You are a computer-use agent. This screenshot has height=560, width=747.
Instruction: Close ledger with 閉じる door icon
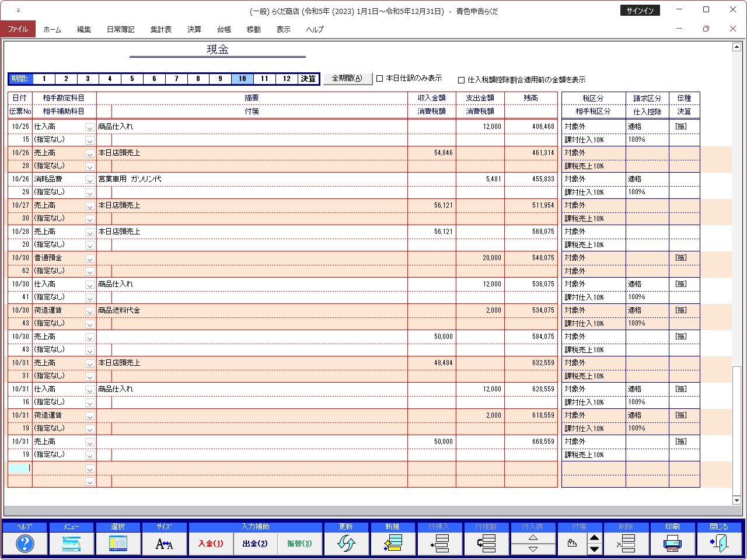click(720, 544)
